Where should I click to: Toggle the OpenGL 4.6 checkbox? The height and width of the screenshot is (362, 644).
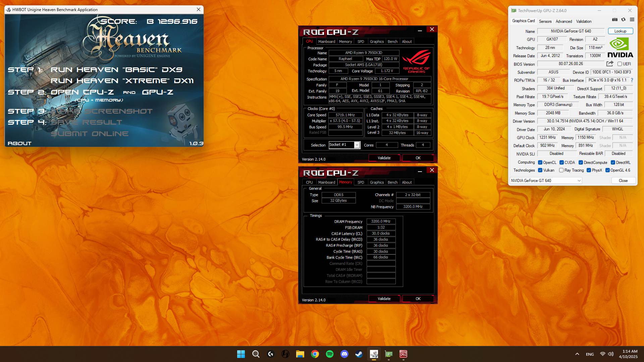pos(607,170)
